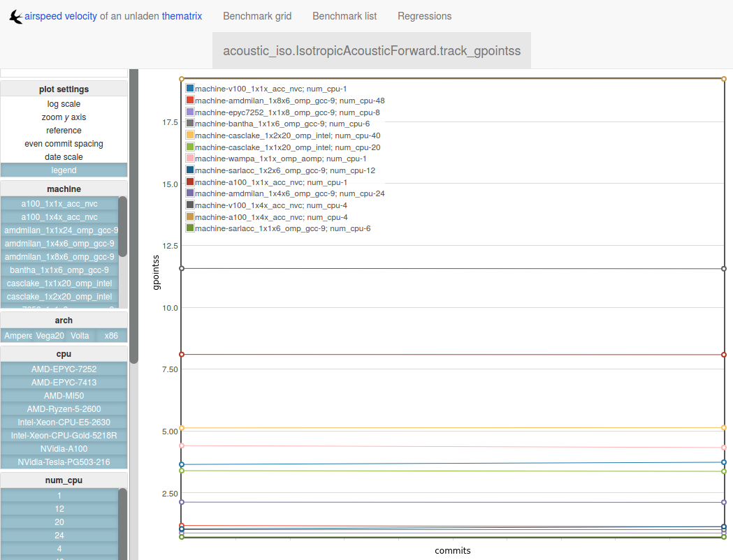Deselect machine amdmilan_1x4x6_omp_gcc-9

coord(59,243)
